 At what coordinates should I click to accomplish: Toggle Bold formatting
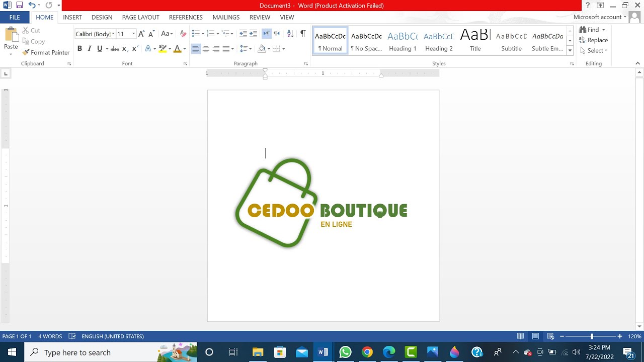(x=79, y=49)
